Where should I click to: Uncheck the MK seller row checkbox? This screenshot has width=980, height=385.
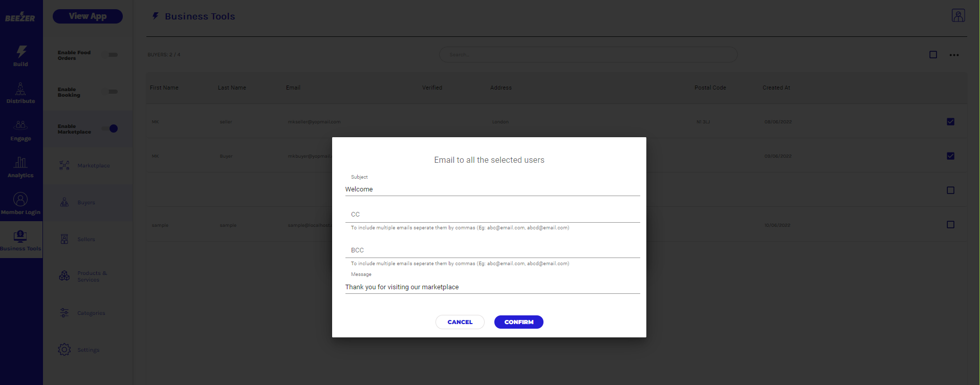(x=950, y=122)
